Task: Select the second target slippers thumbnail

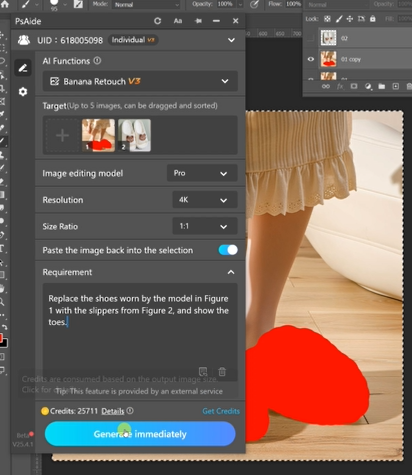Action: point(134,135)
